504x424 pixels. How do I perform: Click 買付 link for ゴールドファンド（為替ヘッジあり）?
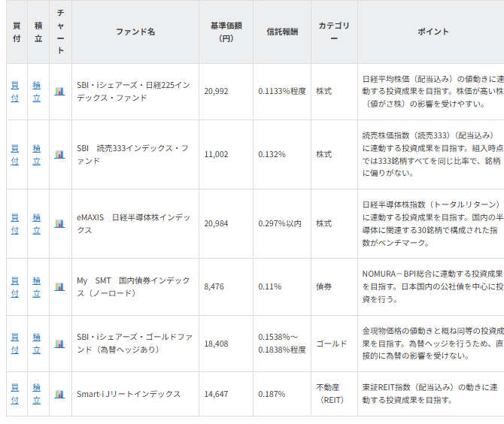pyautogui.click(x=15, y=344)
